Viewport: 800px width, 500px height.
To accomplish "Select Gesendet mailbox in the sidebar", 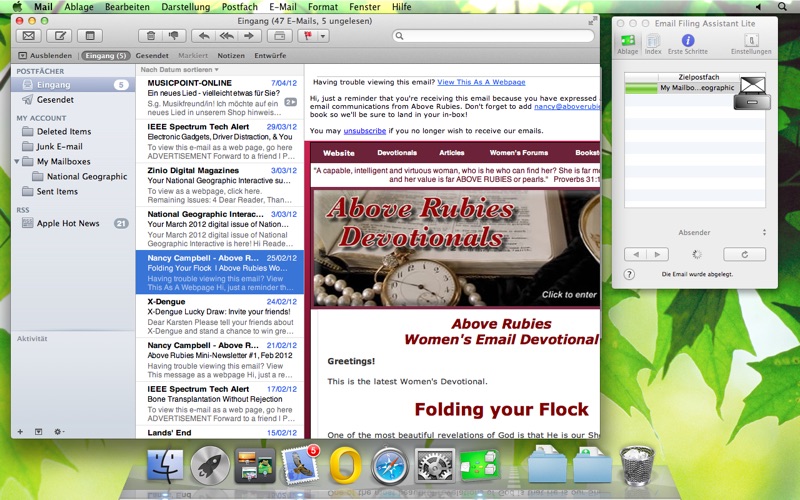I will click(x=73, y=99).
